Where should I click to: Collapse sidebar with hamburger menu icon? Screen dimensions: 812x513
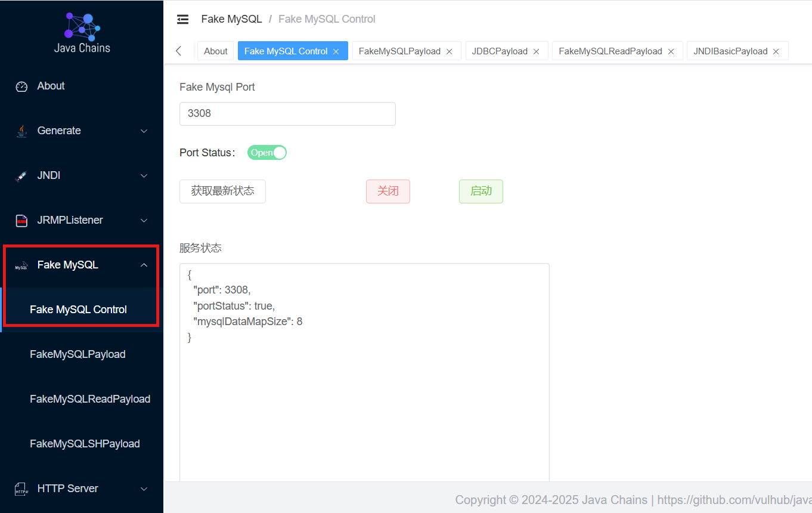(x=182, y=19)
